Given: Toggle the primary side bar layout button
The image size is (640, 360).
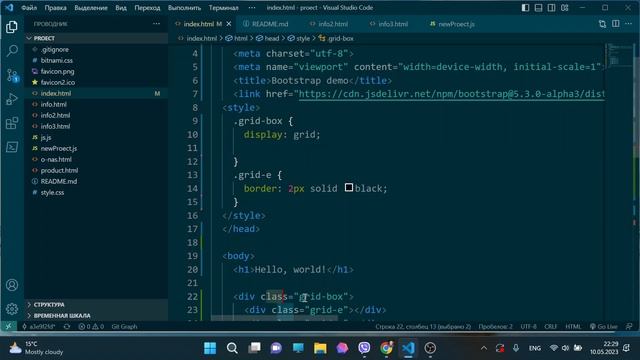Looking at the screenshot, I should click(x=525, y=8).
